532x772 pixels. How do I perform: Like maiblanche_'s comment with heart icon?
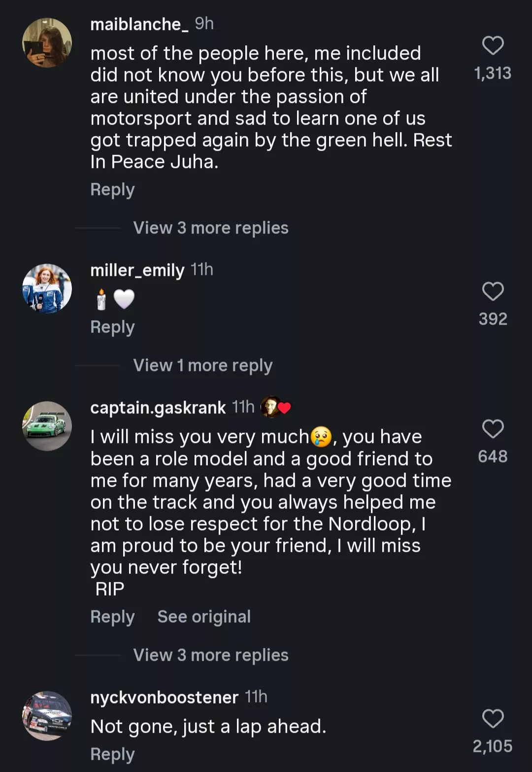point(493,45)
